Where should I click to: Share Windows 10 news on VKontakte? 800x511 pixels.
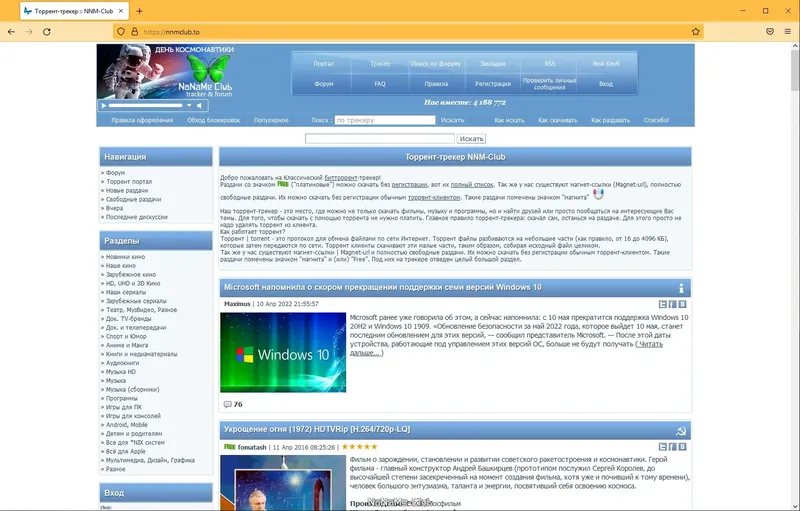point(682,304)
